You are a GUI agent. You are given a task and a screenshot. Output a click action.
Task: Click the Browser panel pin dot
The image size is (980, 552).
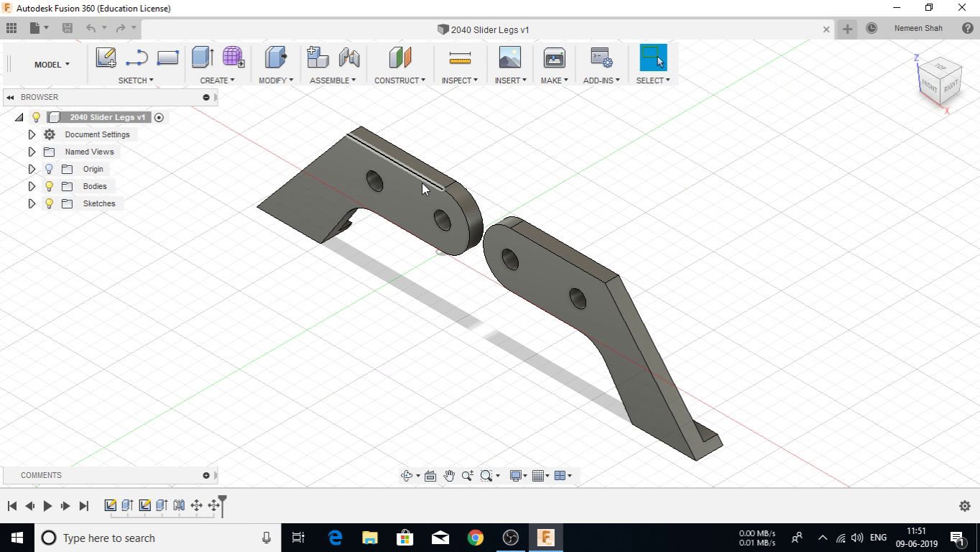tap(206, 97)
